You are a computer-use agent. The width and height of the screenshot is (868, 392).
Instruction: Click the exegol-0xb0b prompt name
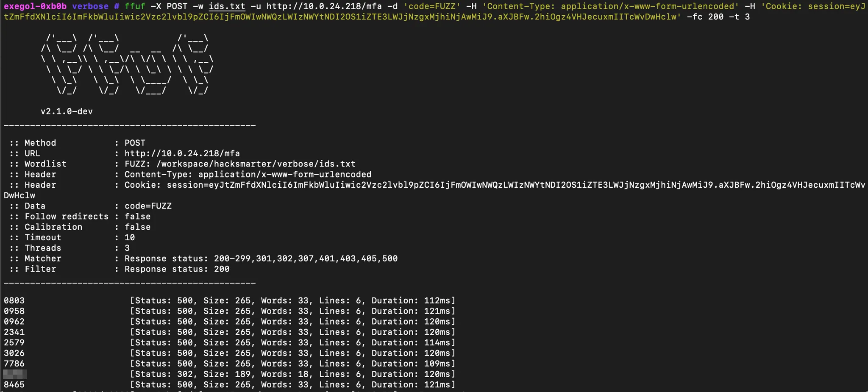[35, 6]
